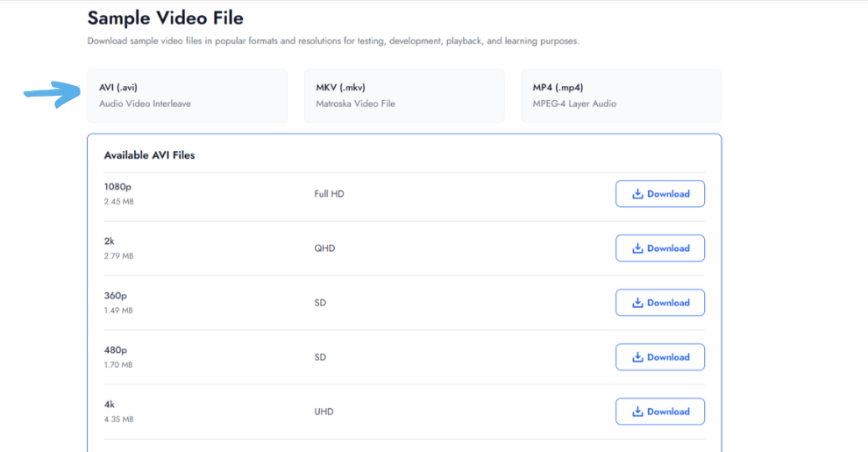The height and width of the screenshot is (452, 868).
Task: Click the '1.49 MB' file size text
Action: pos(118,310)
